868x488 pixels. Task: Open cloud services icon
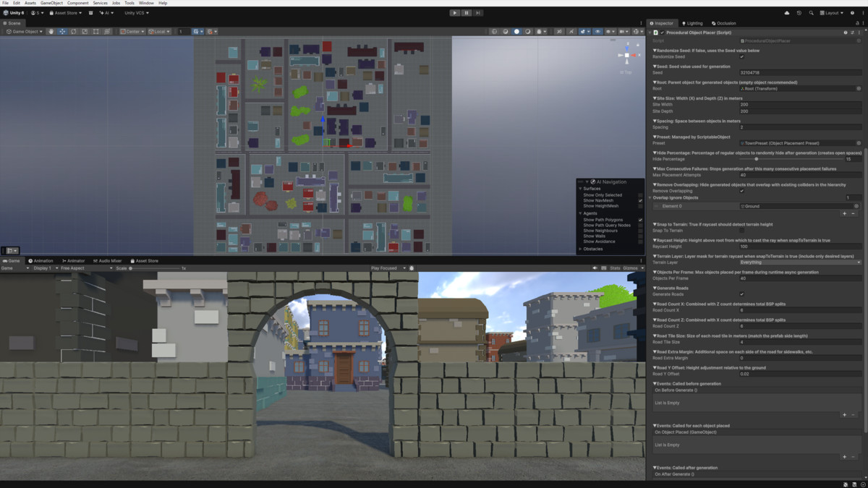tap(787, 13)
